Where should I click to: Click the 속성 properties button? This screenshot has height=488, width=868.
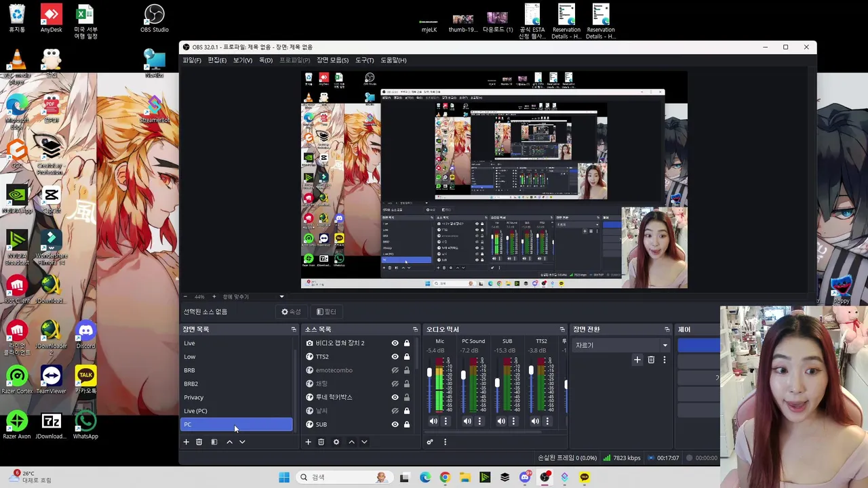(x=291, y=312)
